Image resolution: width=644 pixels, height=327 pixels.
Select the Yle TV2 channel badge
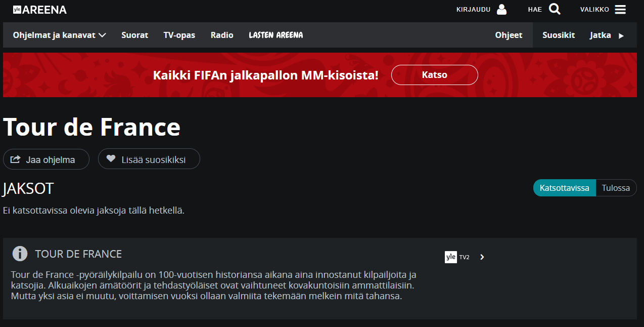click(x=455, y=257)
